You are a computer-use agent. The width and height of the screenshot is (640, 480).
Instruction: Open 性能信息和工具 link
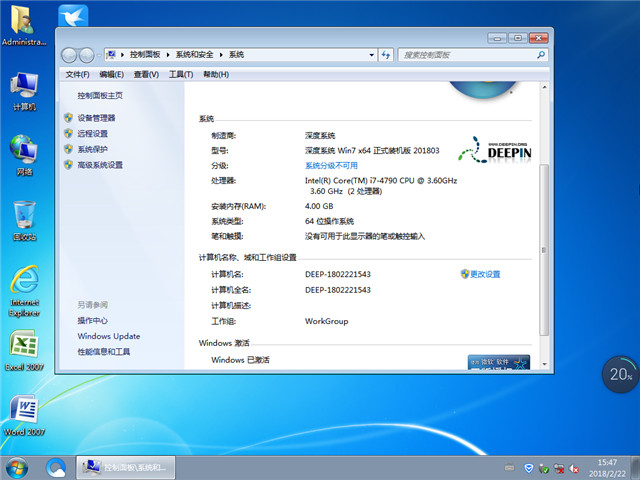point(104,352)
